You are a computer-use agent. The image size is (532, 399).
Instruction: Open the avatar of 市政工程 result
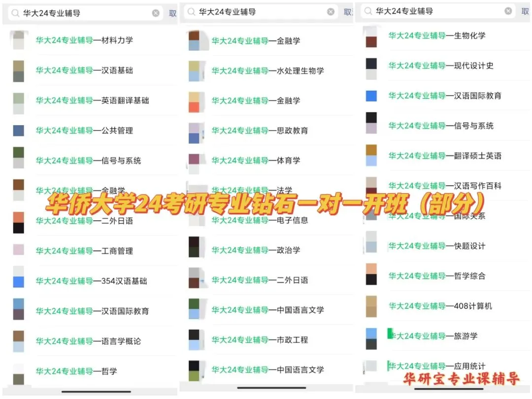(x=194, y=339)
